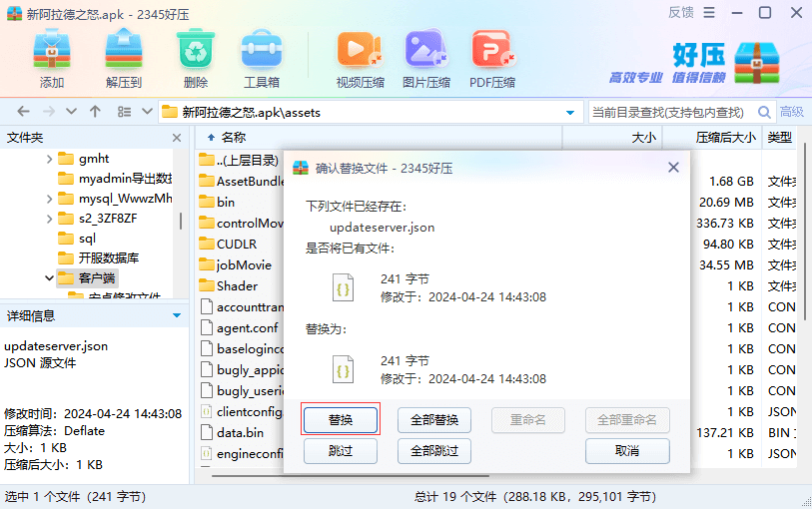Viewport: 812px width, 509px height.
Task: Navigate up one directory level arrow
Action: click(95, 112)
